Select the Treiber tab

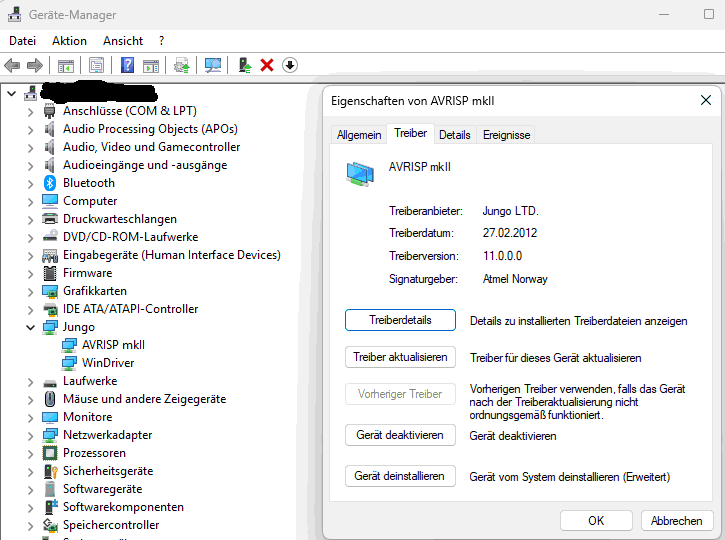[x=411, y=133]
